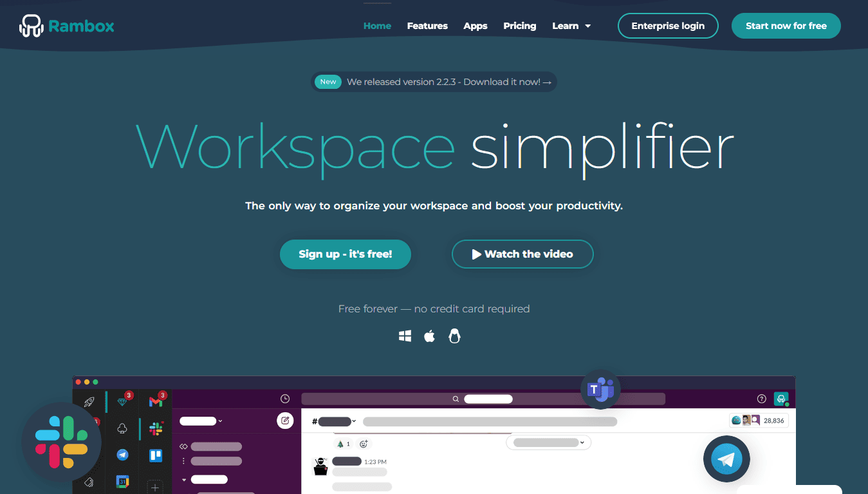Click the add emoji reaction icon
The image size is (868, 494).
click(x=364, y=444)
